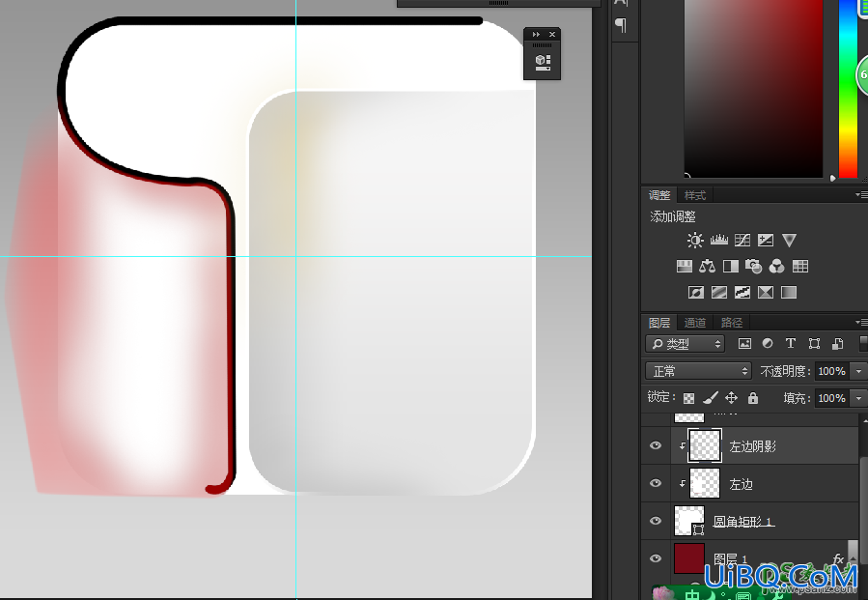Screen dimensions: 868x600
Task: Lock layer position
Action: 731,398
